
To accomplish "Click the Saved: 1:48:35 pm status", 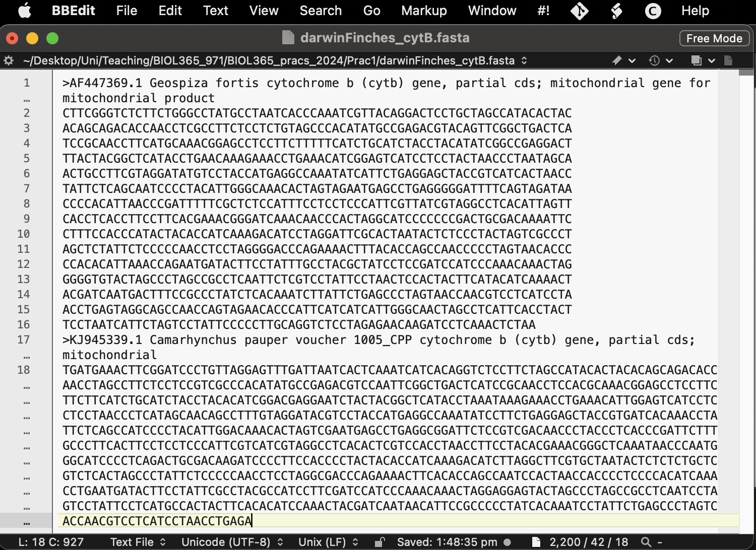I will [447, 542].
